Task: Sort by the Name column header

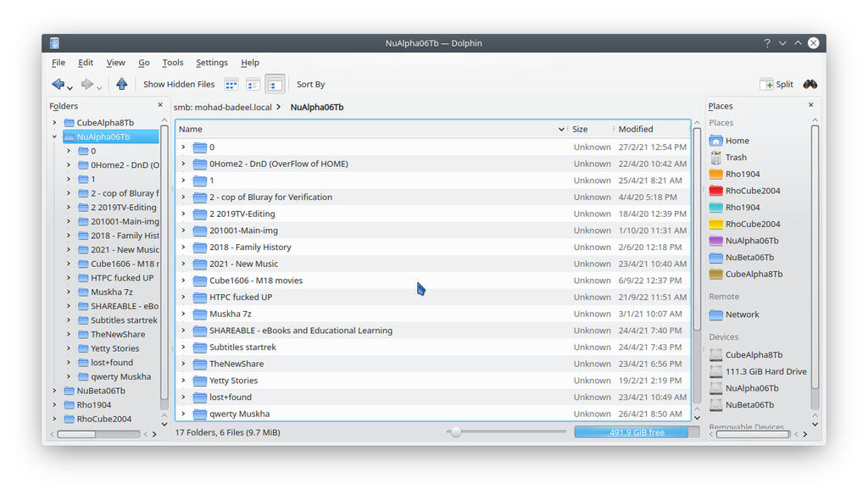Action: point(371,129)
